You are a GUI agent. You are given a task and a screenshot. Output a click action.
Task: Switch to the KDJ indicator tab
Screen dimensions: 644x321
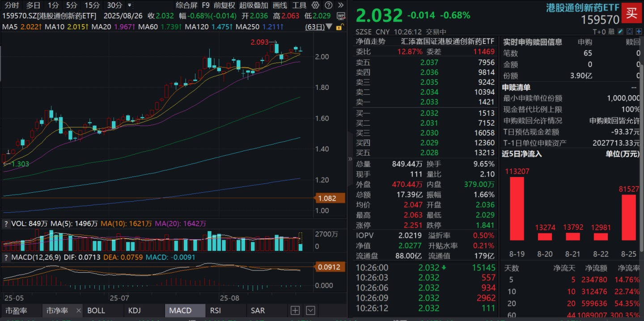[135, 310]
